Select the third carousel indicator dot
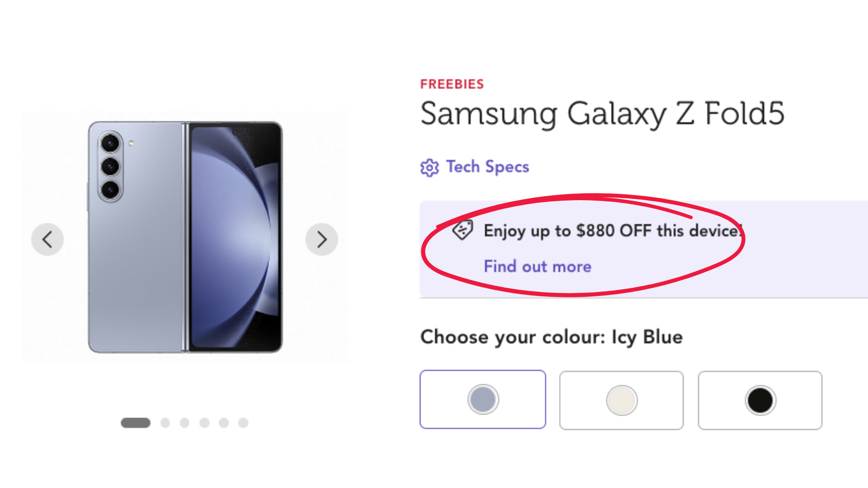 [x=185, y=423]
